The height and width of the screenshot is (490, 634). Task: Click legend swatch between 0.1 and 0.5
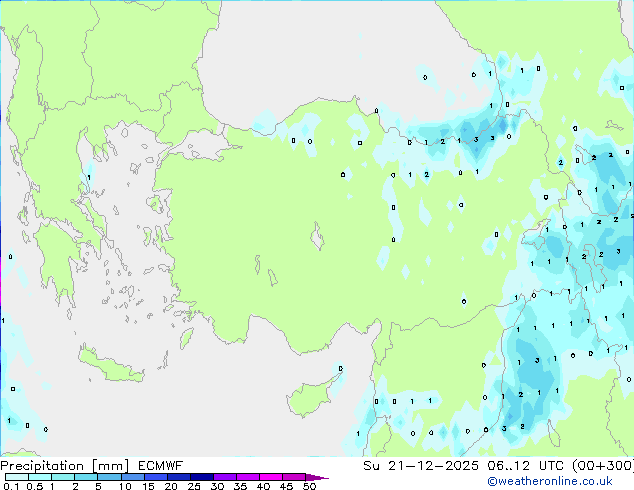[17, 477]
